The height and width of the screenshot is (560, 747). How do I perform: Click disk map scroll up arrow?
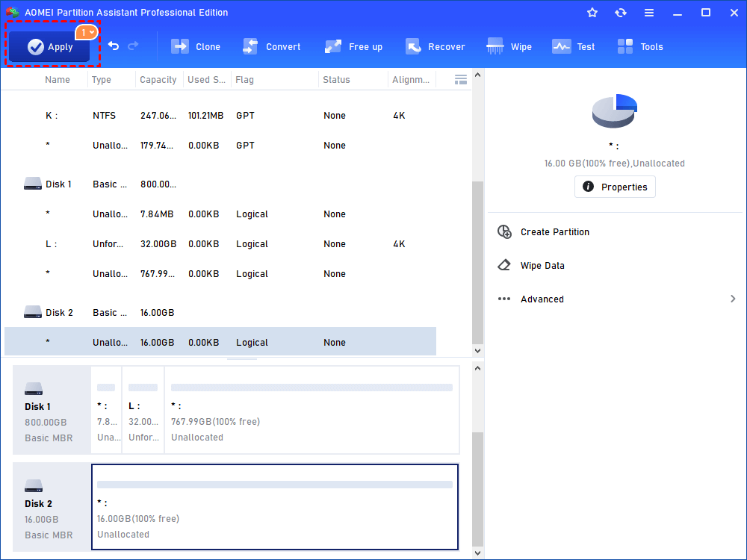click(x=477, y=369)
